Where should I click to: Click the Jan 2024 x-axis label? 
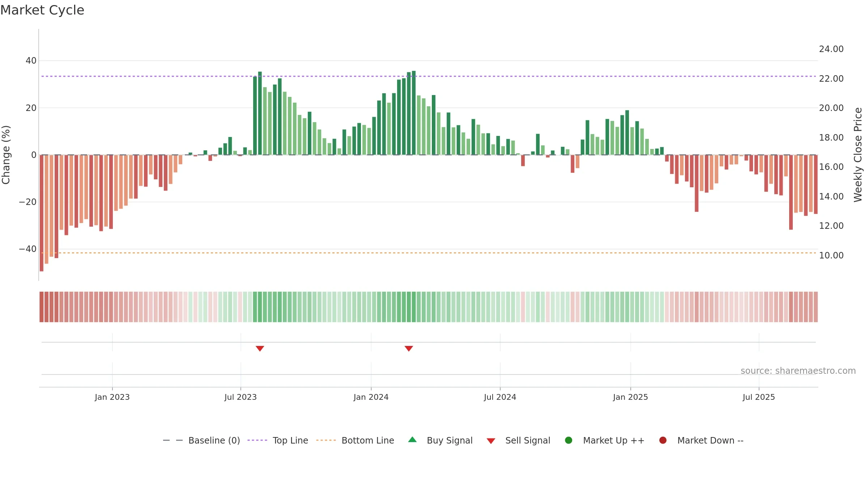pos(371,397)
